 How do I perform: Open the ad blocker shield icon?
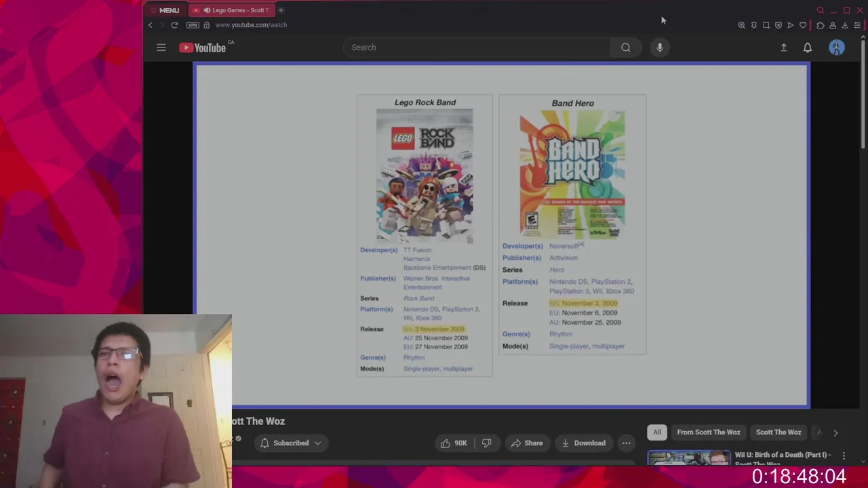tap(778, 25)
